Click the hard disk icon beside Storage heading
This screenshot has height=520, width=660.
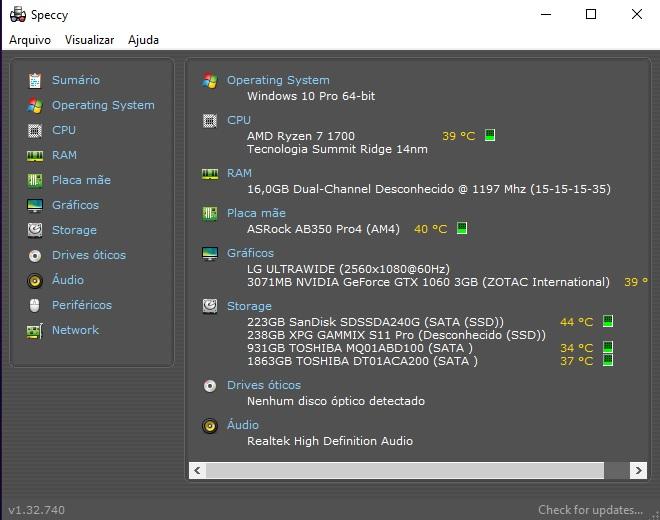(x=210, y=307)
